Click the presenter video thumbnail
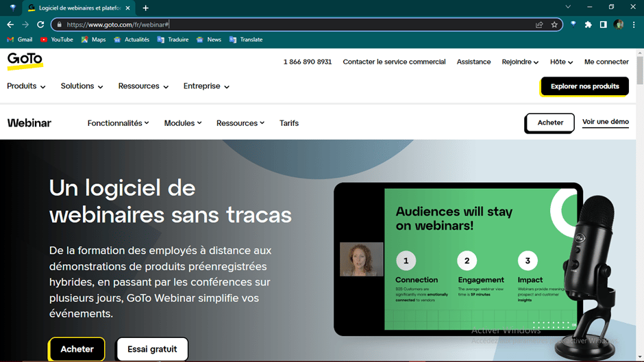This screenshot has height=362, width=644. tap(361, 259)
